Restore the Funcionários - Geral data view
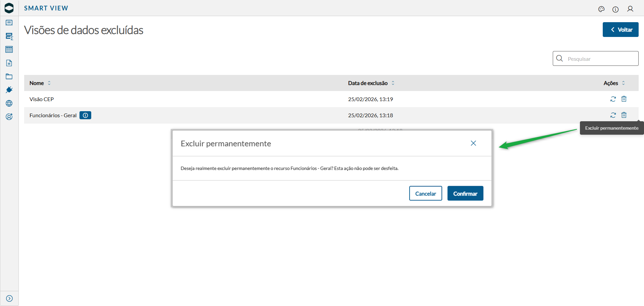Image resolution: width=644 pixels, height=306 pixels. pyautogui.click(x=613, y=115)
